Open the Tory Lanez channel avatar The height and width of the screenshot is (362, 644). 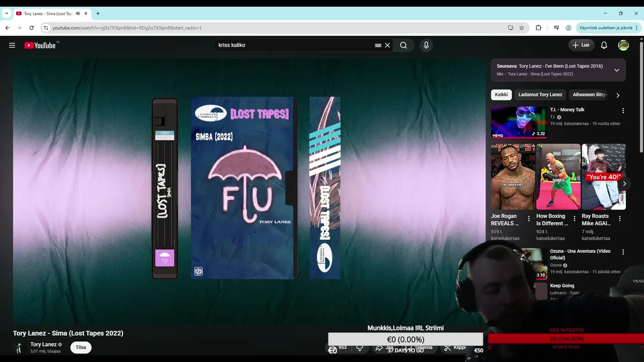(x=19, y=347)
